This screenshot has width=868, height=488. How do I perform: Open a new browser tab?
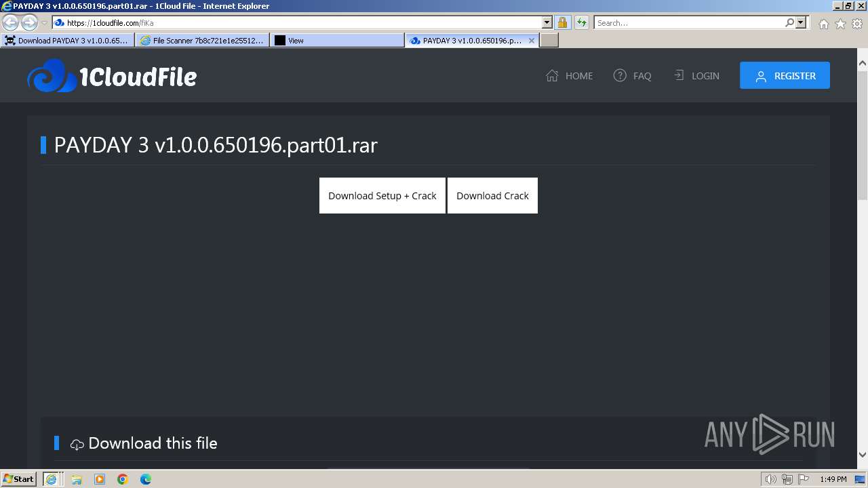549,41
